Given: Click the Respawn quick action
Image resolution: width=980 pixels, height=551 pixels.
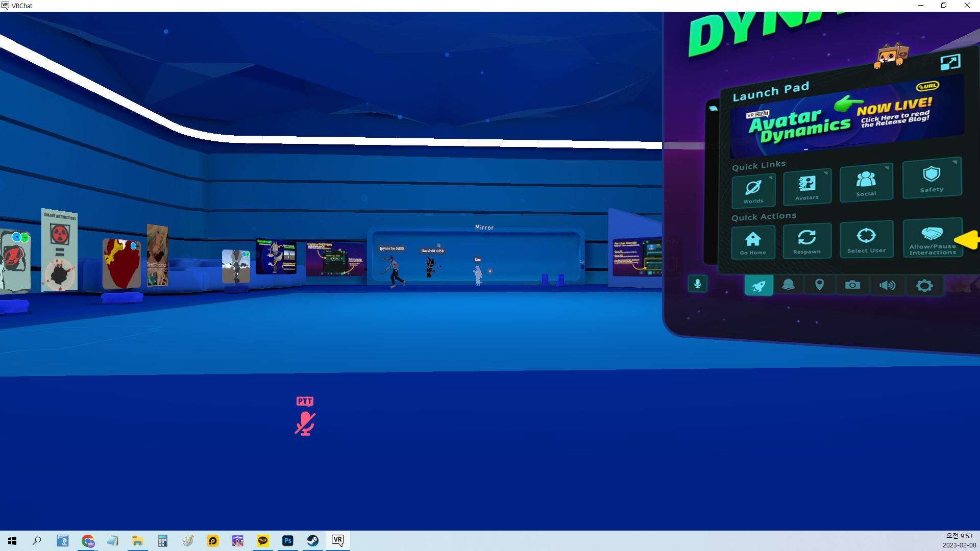Looking at the screenshot, I should [807, 241].
